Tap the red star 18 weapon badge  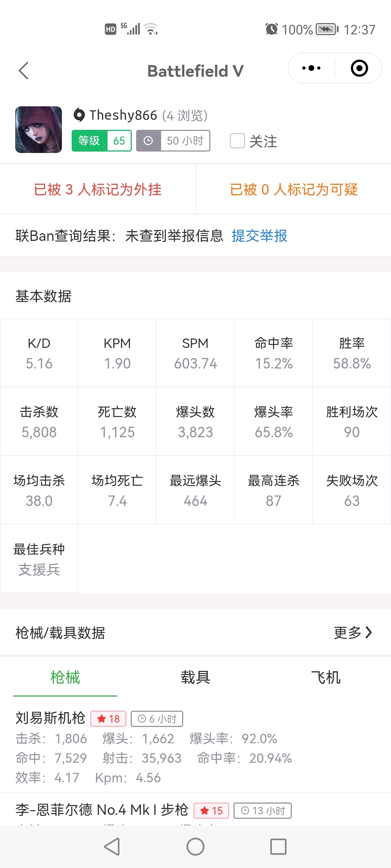tap(108, 719)
